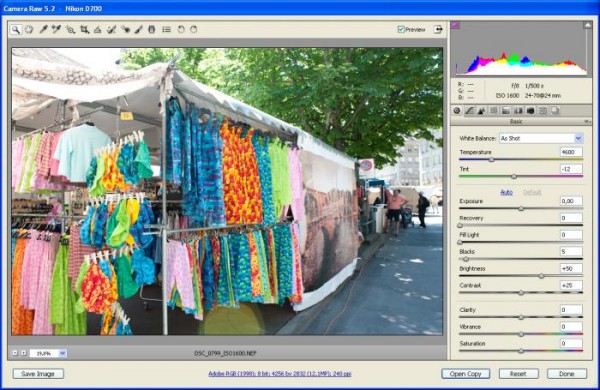600x390 pixels.
Task: Click the Temperature value field
Action: pyautogui.click(x=571, y=152)
